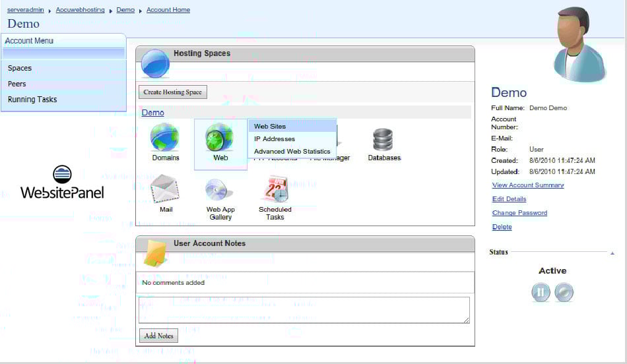This screenshot has width=627, height=364.
Task: Follow the View Account Summary link
Action: [528, 185]
